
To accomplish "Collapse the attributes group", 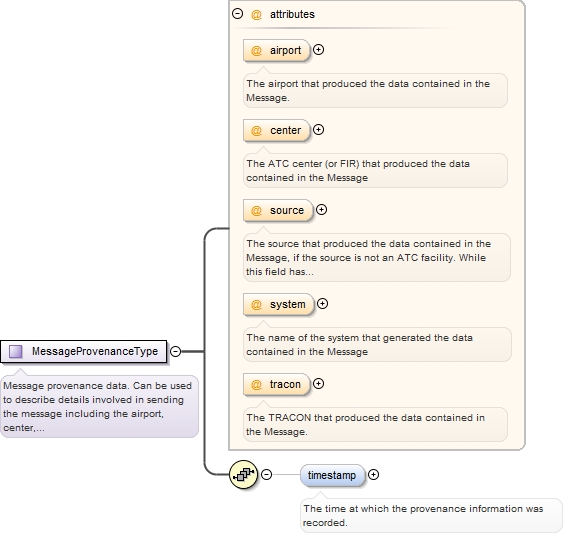I will tap(237, 14).
